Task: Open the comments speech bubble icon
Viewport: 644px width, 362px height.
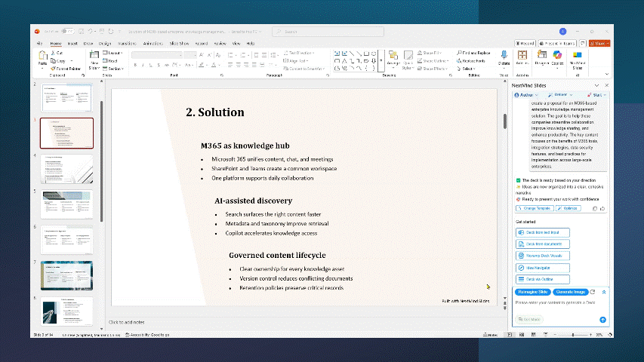Action: click(582, 43)
